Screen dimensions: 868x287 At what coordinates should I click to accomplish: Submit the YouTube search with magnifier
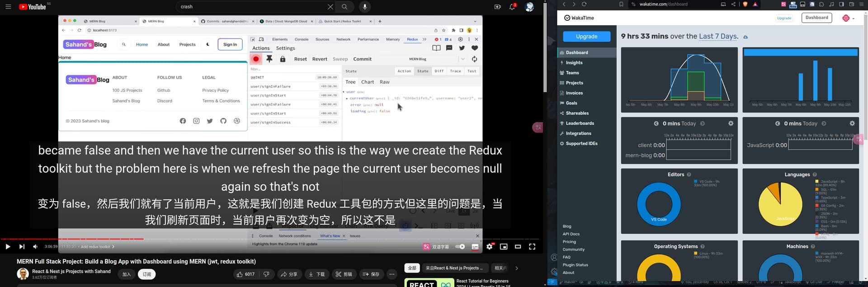[x=344, y=7]
